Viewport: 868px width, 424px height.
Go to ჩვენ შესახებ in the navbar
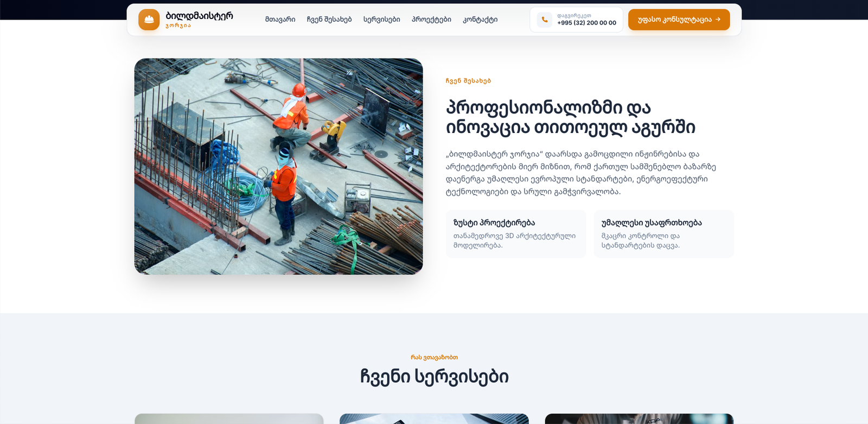329,20
